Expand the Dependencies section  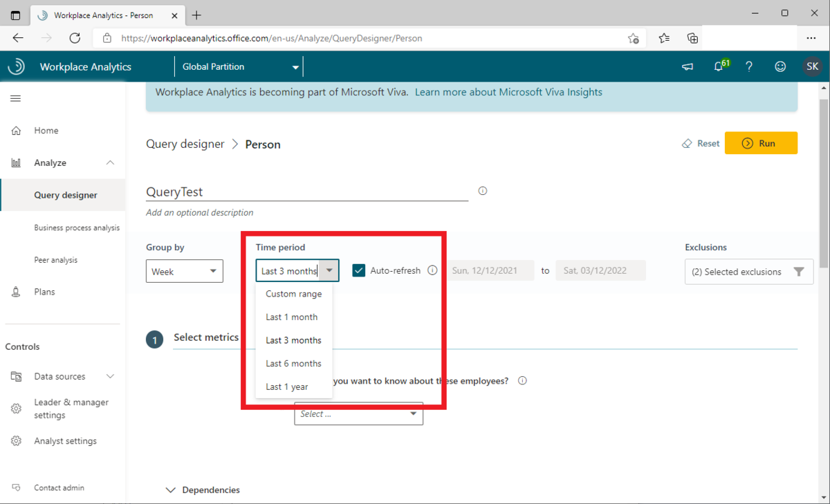[203, 489]
